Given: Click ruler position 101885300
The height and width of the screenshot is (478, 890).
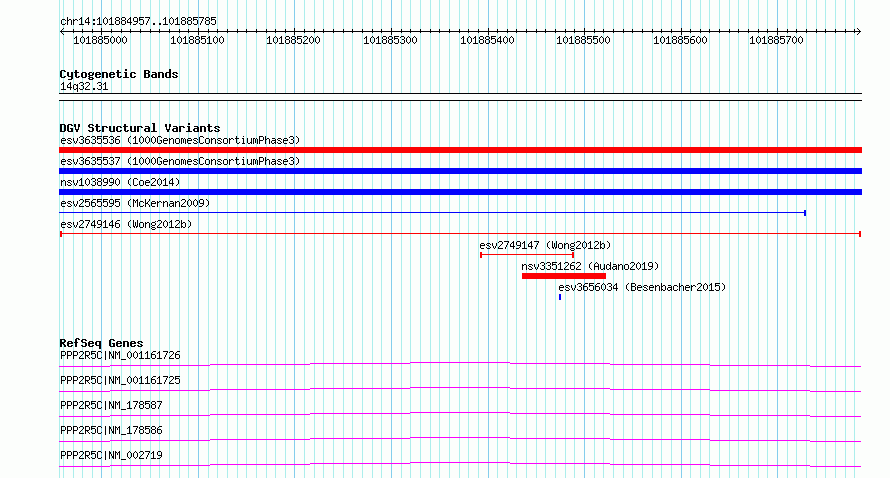Looking at the screenshot, I should (391, 40).
